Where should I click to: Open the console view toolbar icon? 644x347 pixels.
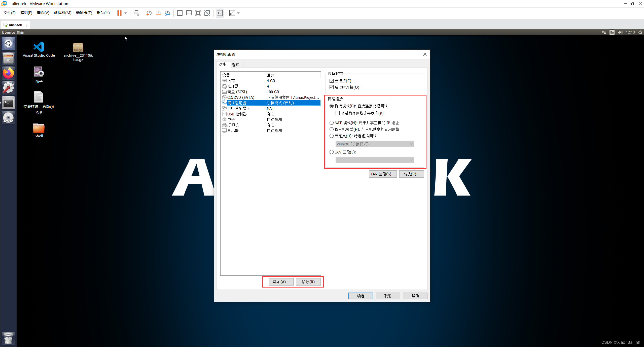click(x=220, y=13)
